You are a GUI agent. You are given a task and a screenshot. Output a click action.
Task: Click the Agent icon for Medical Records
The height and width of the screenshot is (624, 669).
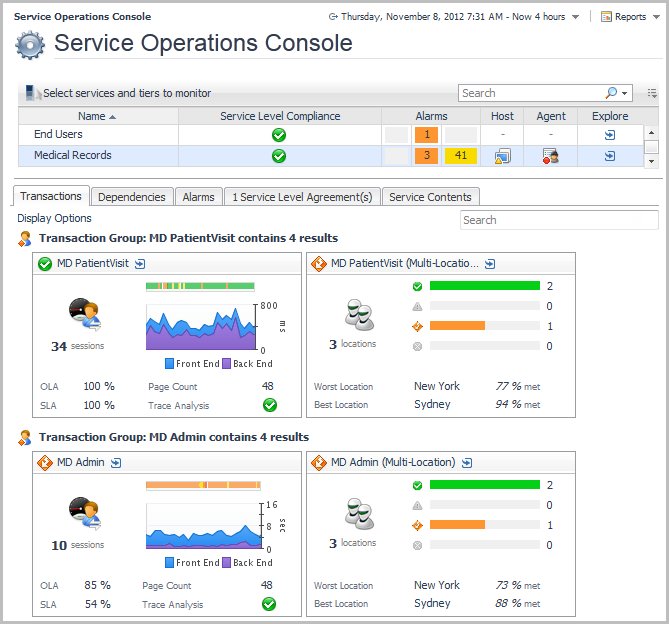pos(550,156)
